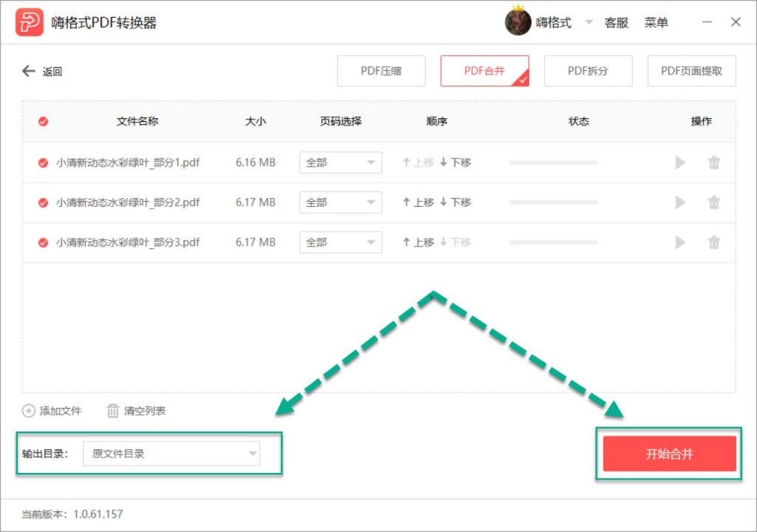Click the 文件名称 column header

tap(137, 121)
